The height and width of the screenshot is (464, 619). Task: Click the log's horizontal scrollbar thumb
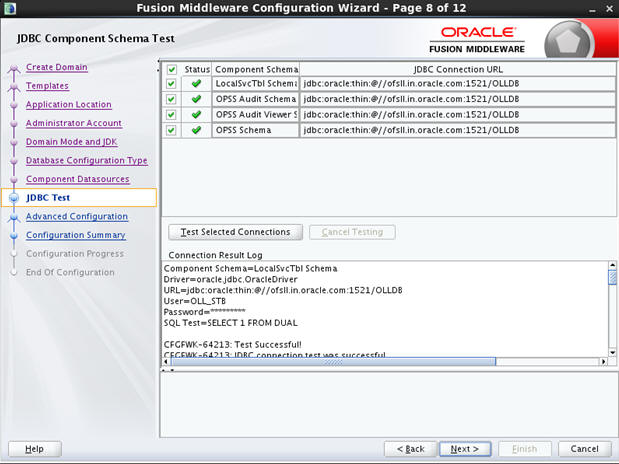point(333,361)
